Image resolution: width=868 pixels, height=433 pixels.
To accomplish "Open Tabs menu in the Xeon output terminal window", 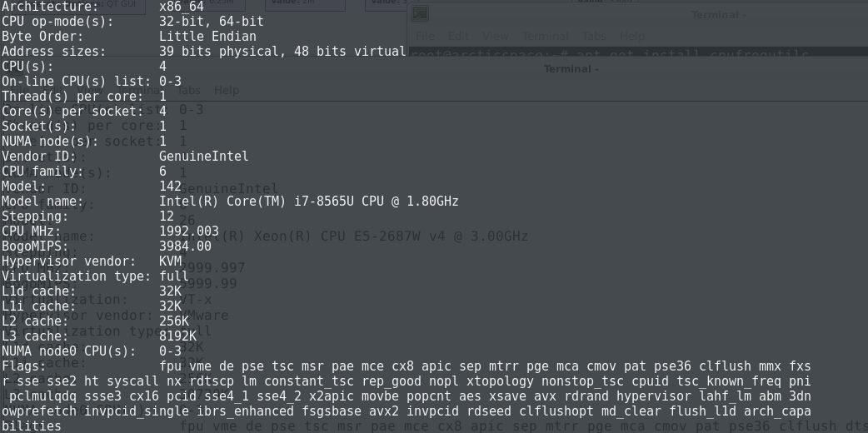I will point(189,90).
